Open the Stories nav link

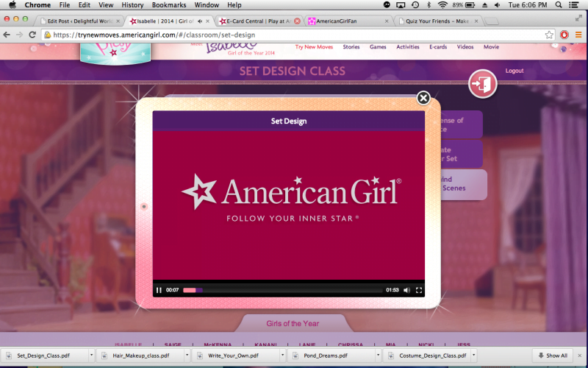tap(351, 47)
